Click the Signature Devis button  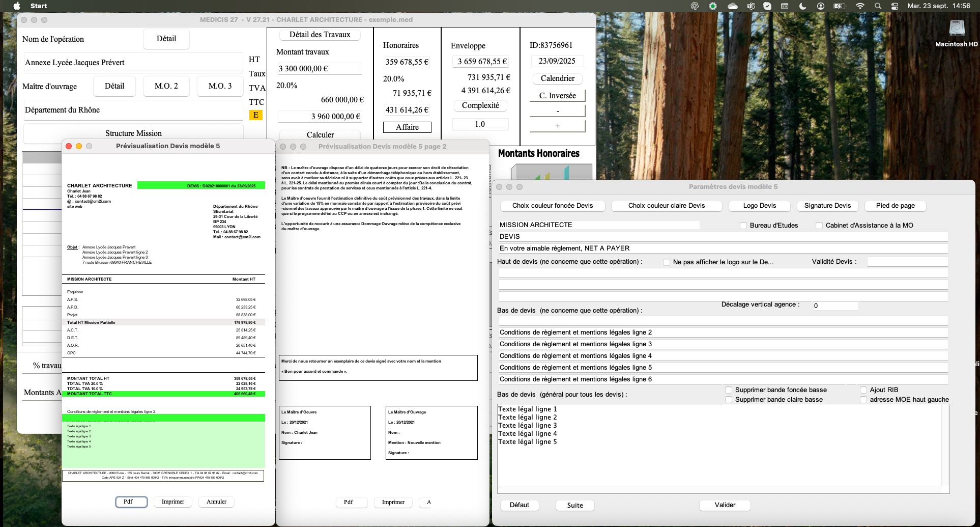pyautogui.click(x=827, y=206)
